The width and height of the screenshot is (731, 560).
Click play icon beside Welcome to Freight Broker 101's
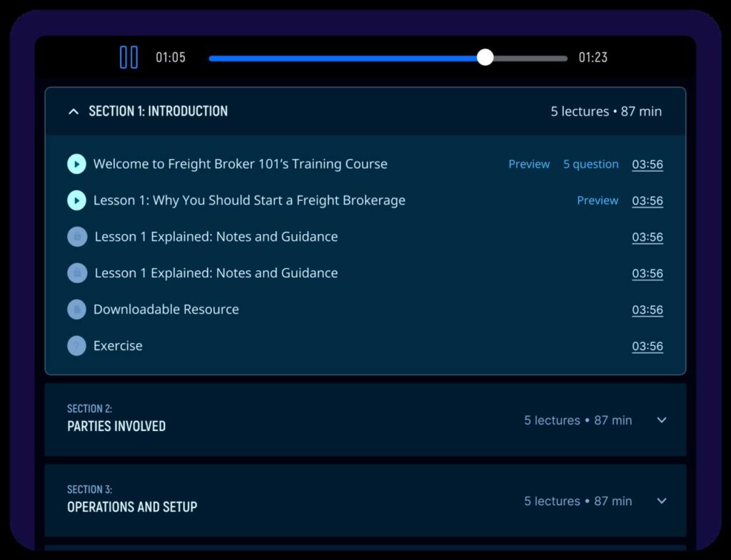click(x=76, y=164)
